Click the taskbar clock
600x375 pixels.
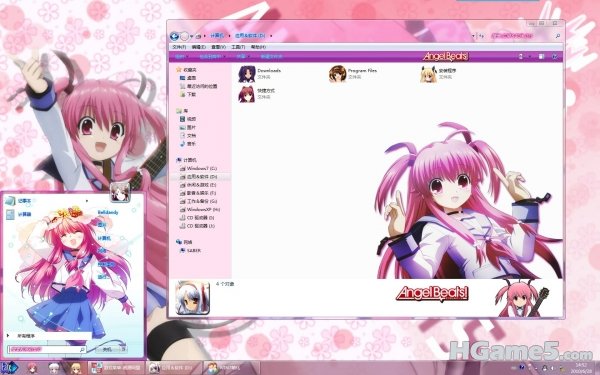pos(580,369)
